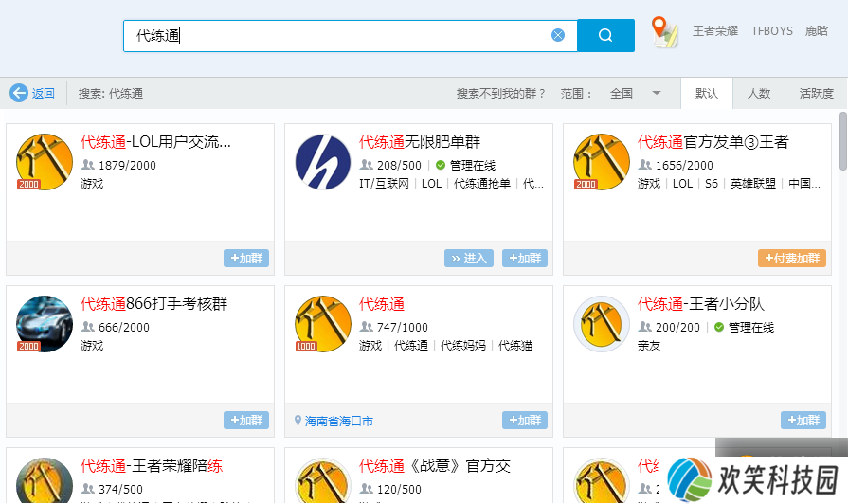The height and width of the screenshot is (504, 848).
Task: Click +加群 on the 海南省海口市 代练通 card
Action: pos(525,421)
